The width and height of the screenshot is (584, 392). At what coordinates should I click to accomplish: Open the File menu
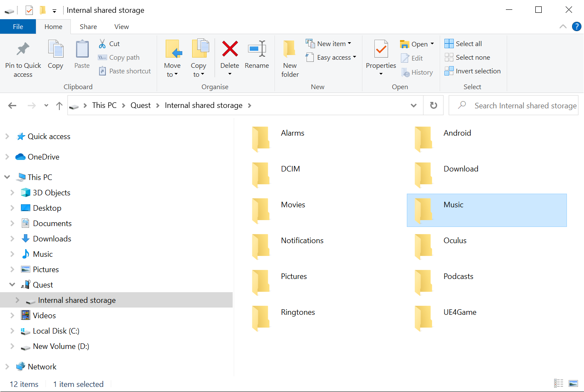(18, 26)
